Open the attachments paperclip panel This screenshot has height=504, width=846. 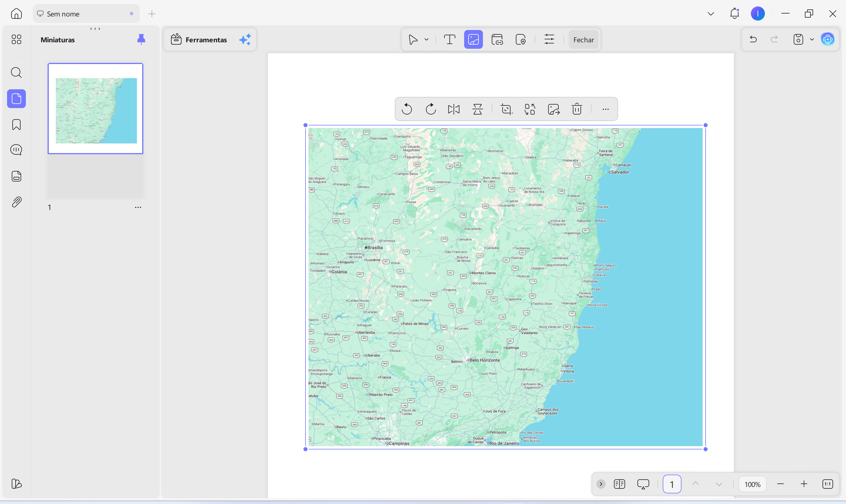click(16, 202)
